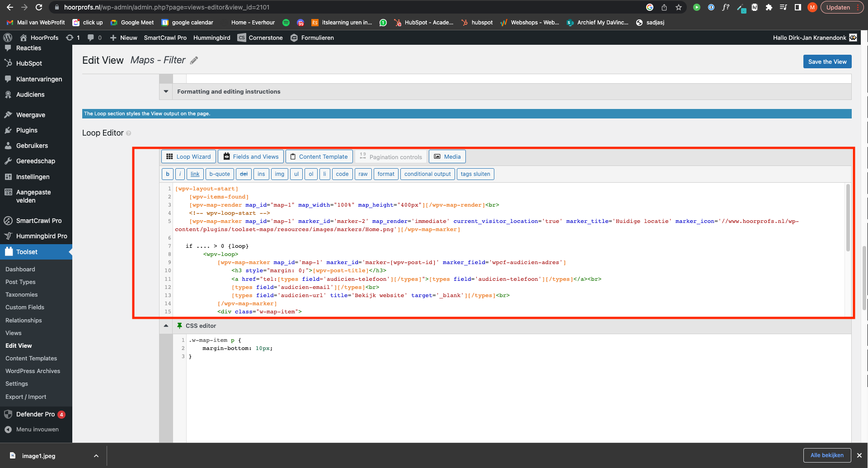Expand the image1.jpeg download options chevron
This screenshot has width=868, height=468.
(x=96, y=456)
